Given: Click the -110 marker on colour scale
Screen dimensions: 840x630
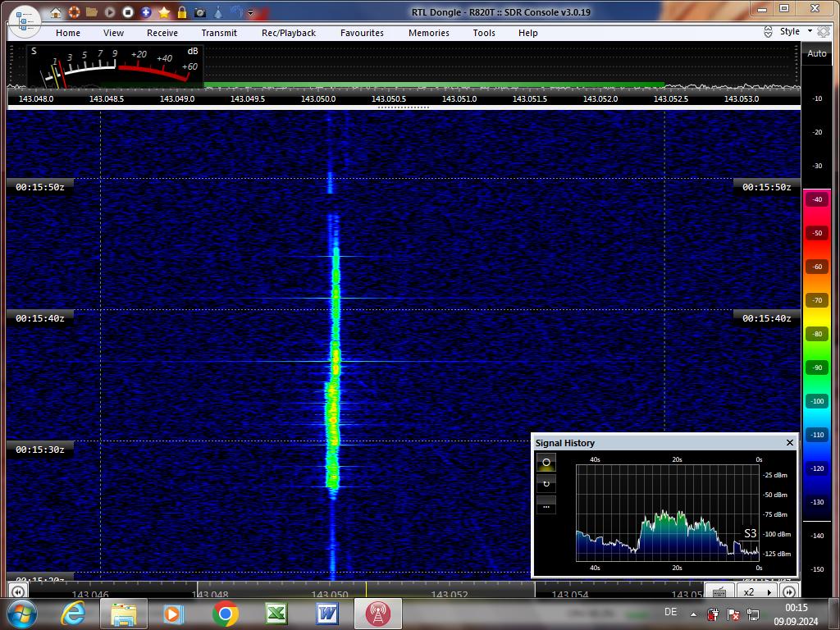Looking at the screenshot, I should tap(817, 435).
